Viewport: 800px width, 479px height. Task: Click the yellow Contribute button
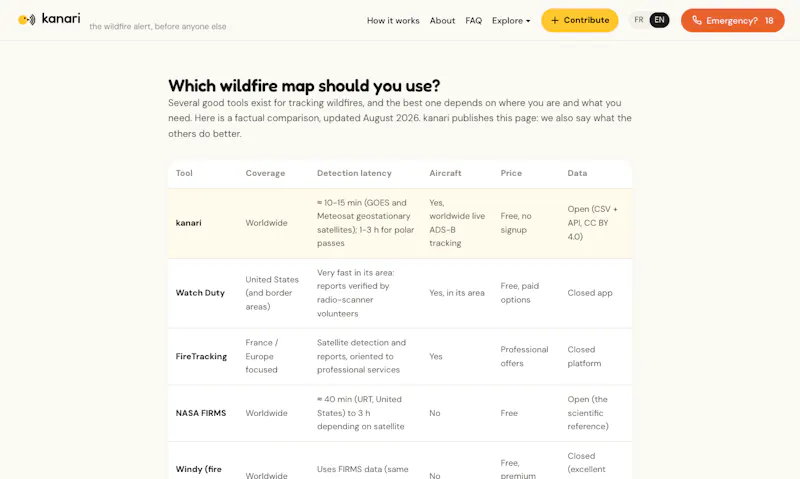point(580,20)
